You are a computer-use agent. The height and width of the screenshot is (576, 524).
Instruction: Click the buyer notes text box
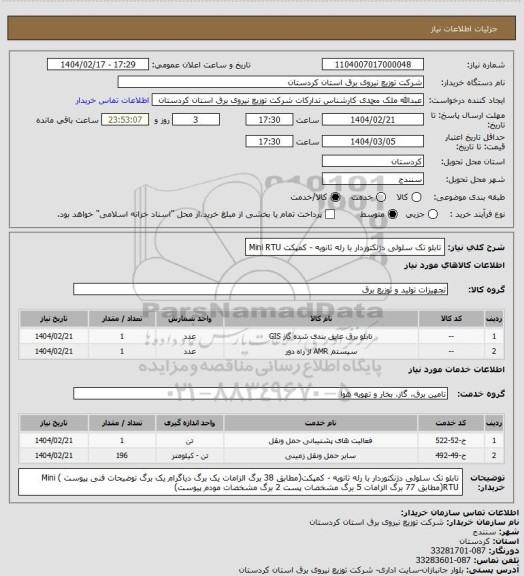tap(240, 482)
